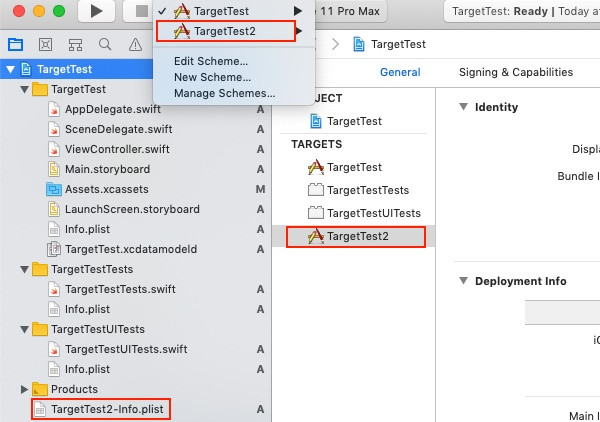Click the Stop button in toolbar
Screen dimensions: 600x422
(x=140, y=11)
